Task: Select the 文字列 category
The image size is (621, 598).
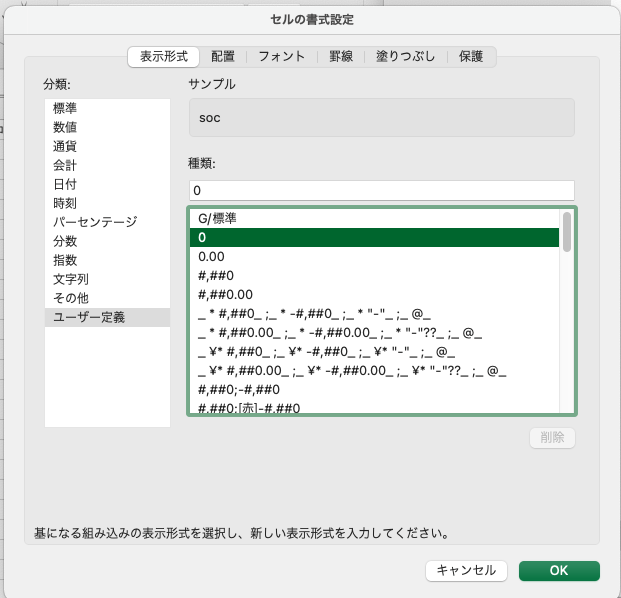Action: (107, 279)
